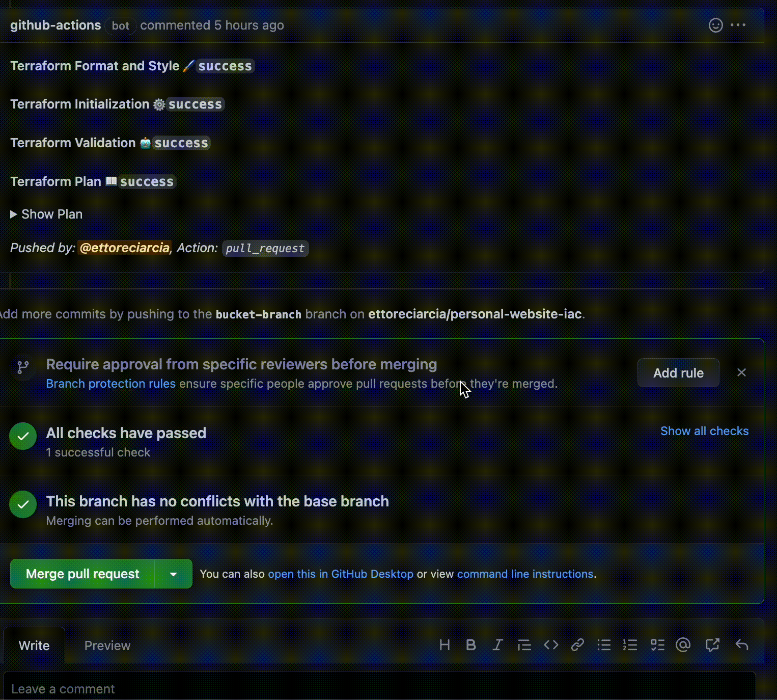This screenshot has height=700, width=777.
Task: Switch to the Preview tab
Action: coord(107,645)
